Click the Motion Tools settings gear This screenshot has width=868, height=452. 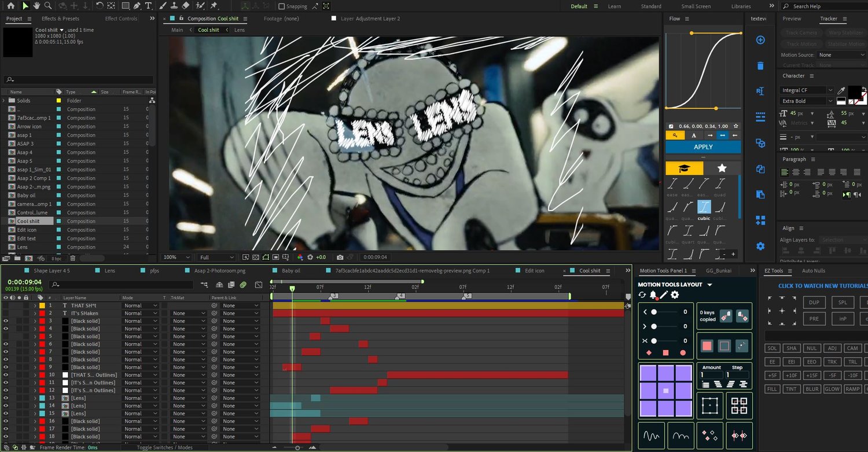tap(675, 295)
